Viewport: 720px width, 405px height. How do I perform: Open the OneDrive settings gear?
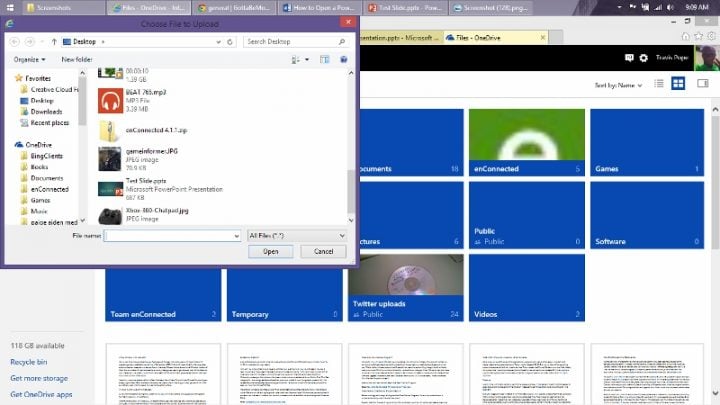644,58
